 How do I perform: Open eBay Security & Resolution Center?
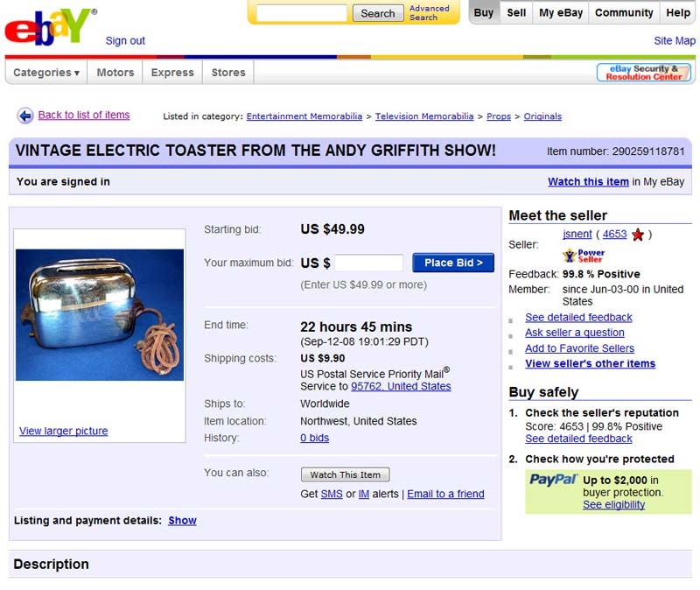coord(644,73)
